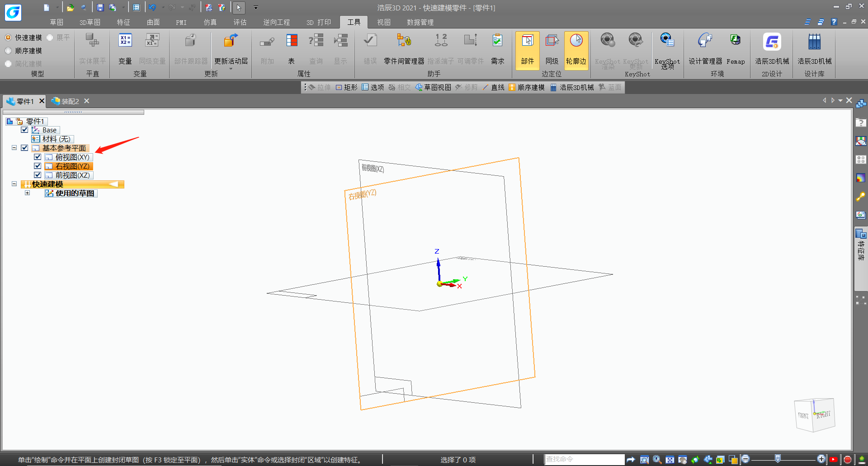Open the quick access toolbar customize dropdown

coord(256,8)
